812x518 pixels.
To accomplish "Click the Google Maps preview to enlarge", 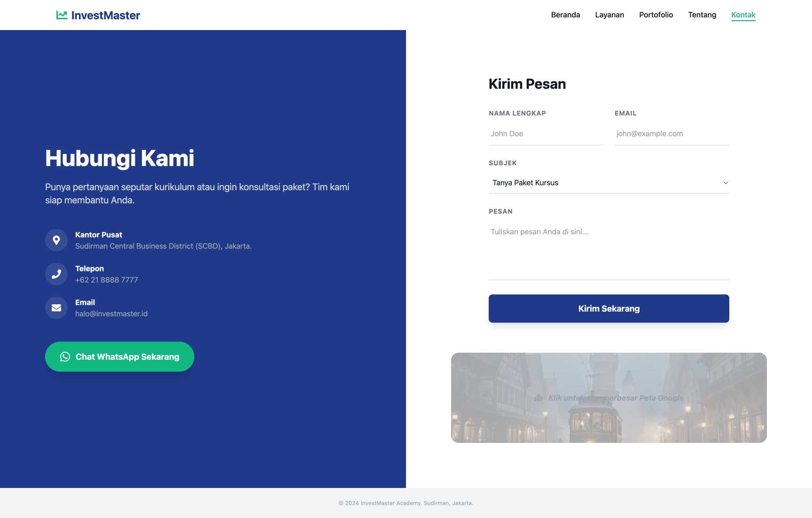I will click(609, 397).
